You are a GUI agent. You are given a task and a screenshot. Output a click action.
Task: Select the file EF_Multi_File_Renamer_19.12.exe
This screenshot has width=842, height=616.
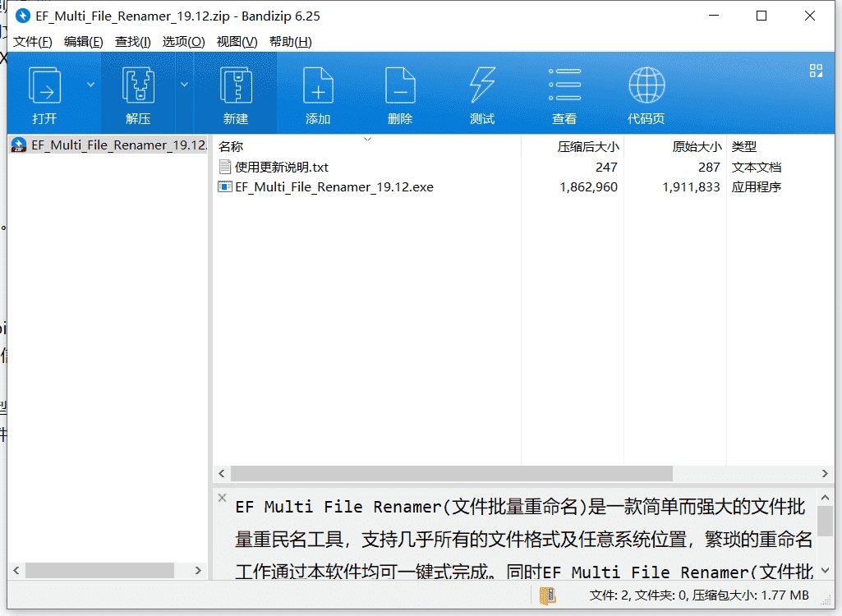coord(334,187)
